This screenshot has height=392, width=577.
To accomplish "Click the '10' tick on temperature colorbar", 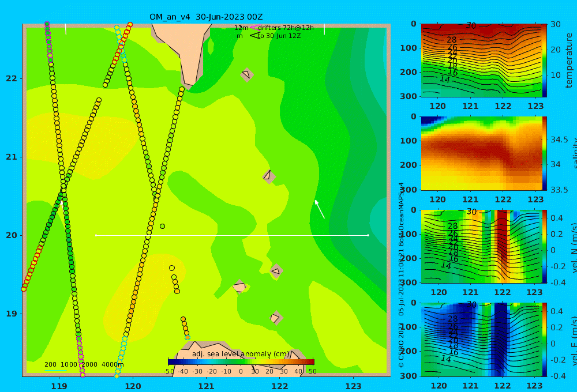I will pos(555,75).
